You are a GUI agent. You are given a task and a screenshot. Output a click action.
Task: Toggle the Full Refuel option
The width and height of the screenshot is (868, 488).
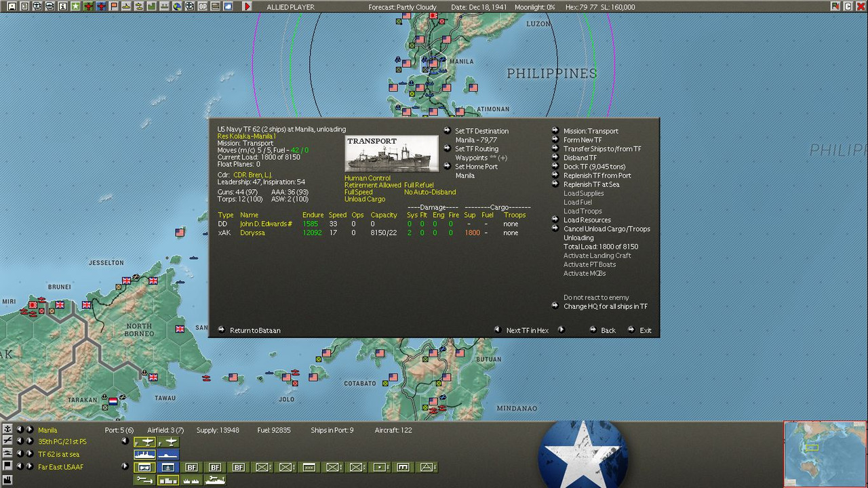(x=419, y=185)
